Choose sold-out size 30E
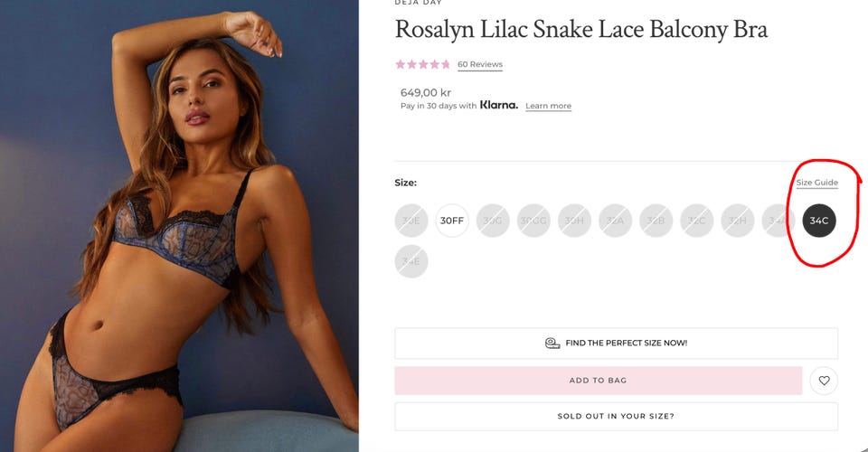Viewport: 868px width, 452px height. [411, 221]
